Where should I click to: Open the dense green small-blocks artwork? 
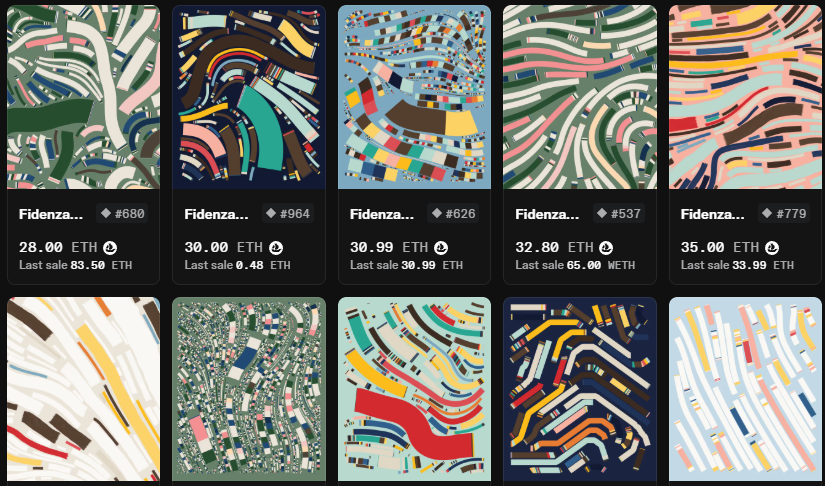click(x=249, y=389)
